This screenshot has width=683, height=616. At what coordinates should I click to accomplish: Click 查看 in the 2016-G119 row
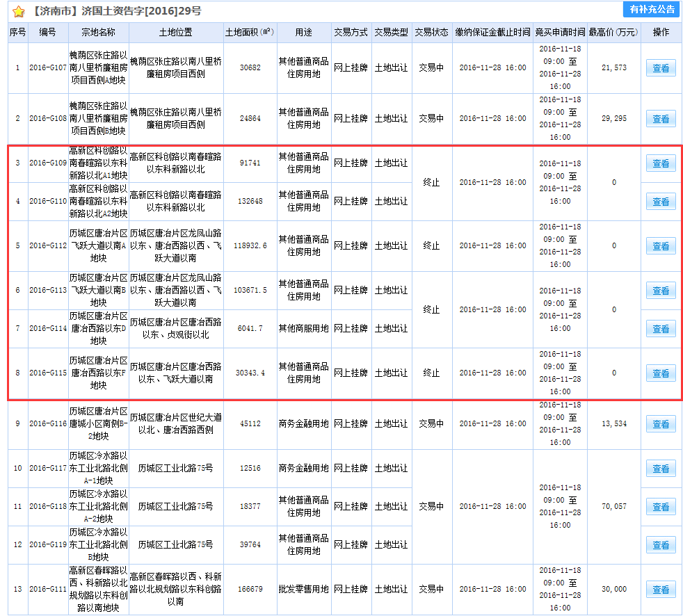[660, 545]
